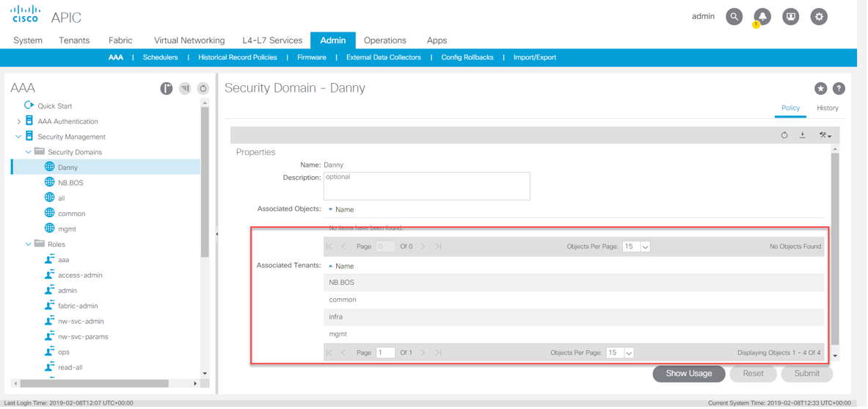This screenshot has width=868, height=409.
Task: Click the first AAA panel toolbar icon
Action: click(167, 88)
